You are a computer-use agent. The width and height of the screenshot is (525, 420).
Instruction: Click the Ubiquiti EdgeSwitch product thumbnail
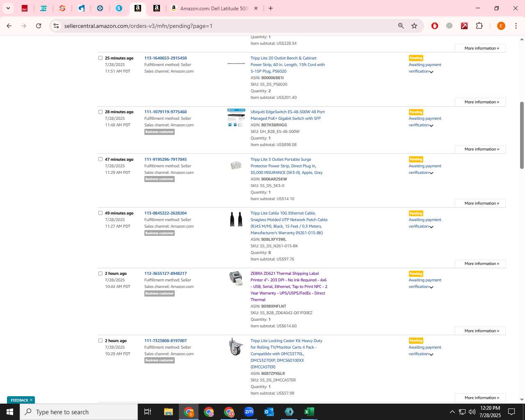(x=236, y=117)
